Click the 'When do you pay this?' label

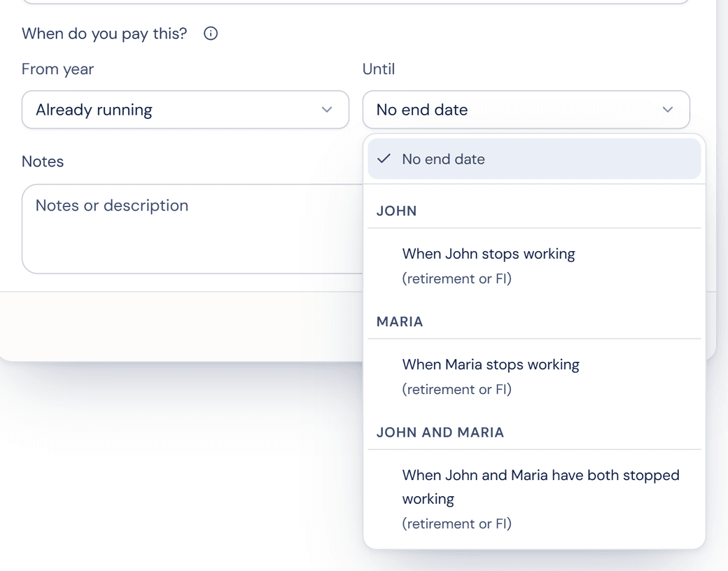coord(104,34)
